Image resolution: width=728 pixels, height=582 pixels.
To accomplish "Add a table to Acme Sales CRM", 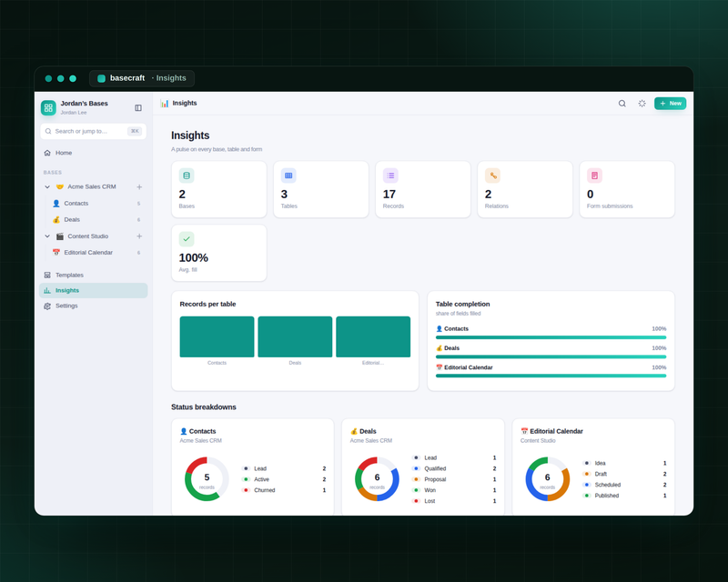I will pyautogui.click(x=139, y=186).
